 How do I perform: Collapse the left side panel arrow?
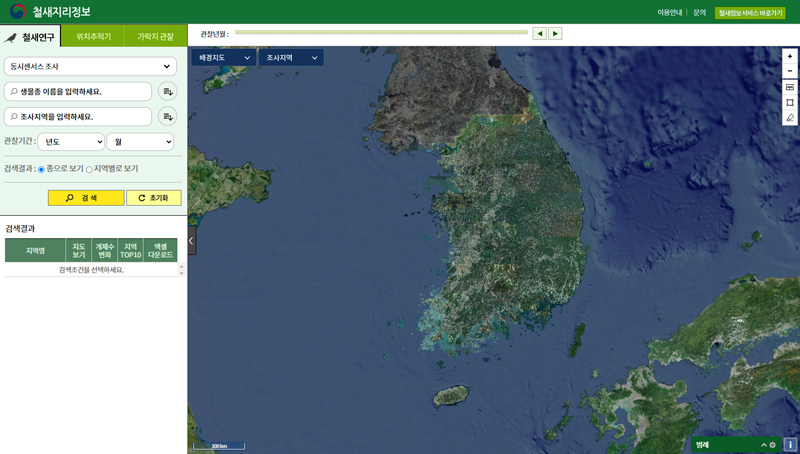coord(192,241)
